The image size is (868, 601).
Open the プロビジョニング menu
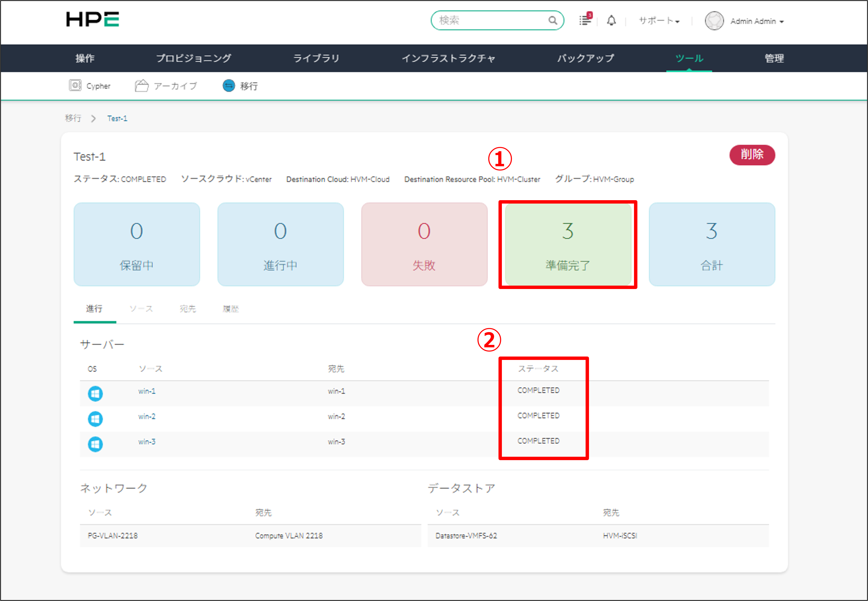[x=194, y=58]
